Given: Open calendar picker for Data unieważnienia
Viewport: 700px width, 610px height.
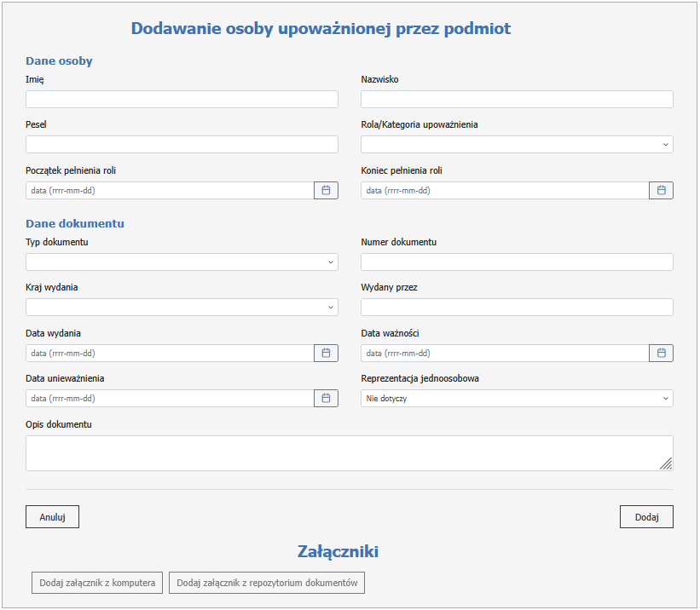Looking at the screenshot, I should [x=326, y=398].
